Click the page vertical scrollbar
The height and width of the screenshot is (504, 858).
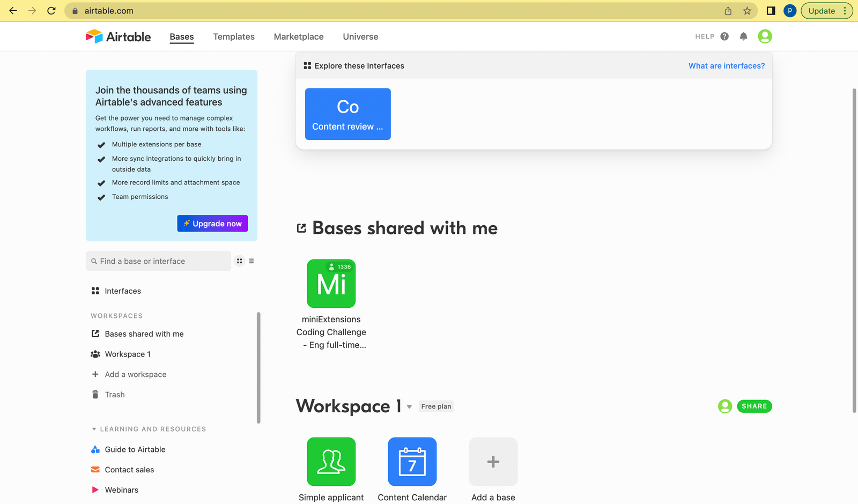pyautogui.click(x=854, y=250)
